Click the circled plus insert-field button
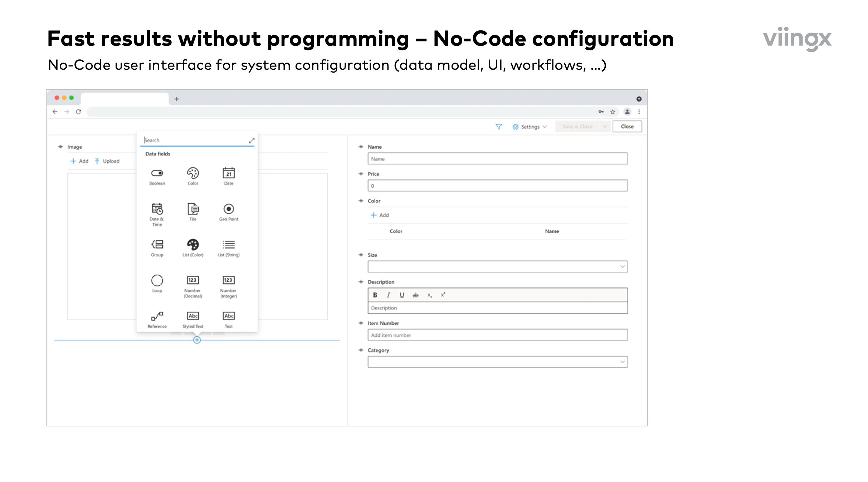The width and height of the screenshot is (868, 482). (x=197, y=340)
